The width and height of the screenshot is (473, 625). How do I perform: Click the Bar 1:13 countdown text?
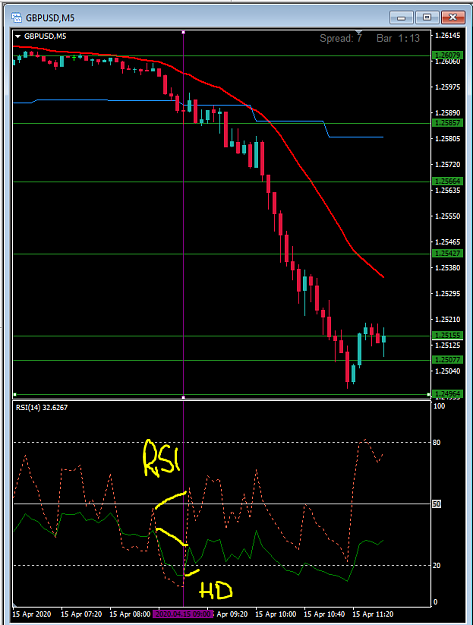398,39
